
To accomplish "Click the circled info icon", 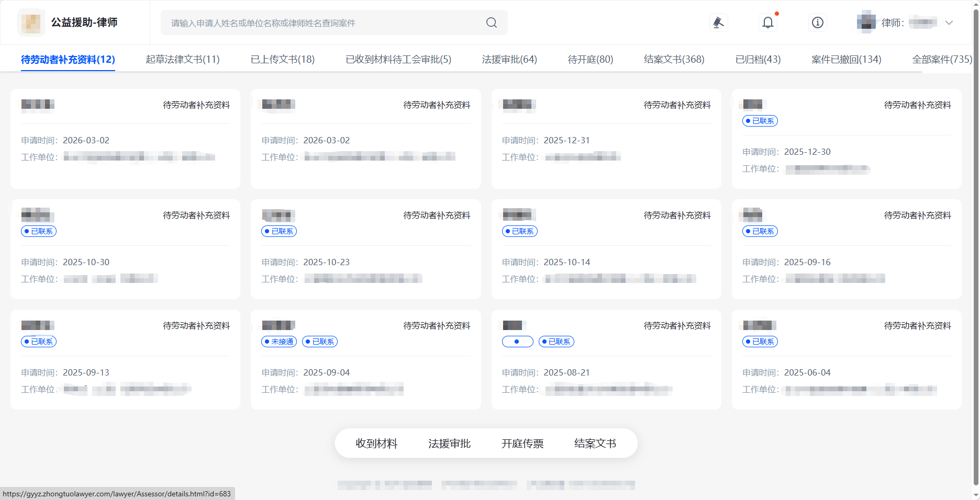I will tap(817, 22).
